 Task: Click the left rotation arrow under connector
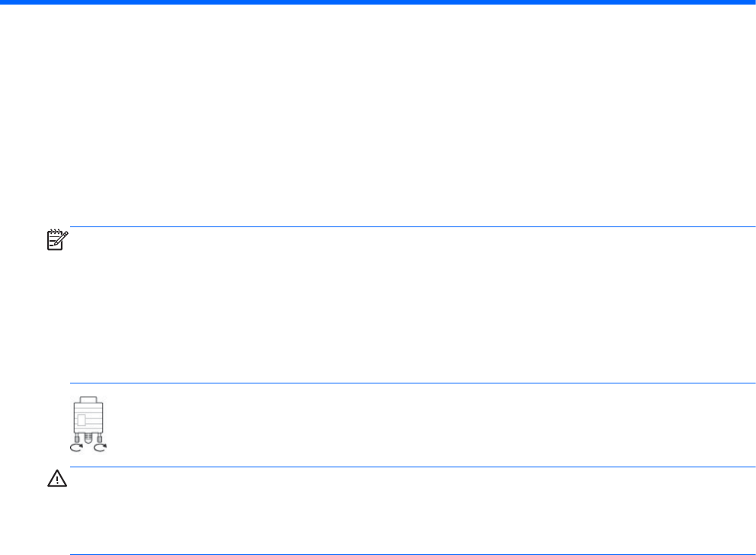click(x=75, y=447)
